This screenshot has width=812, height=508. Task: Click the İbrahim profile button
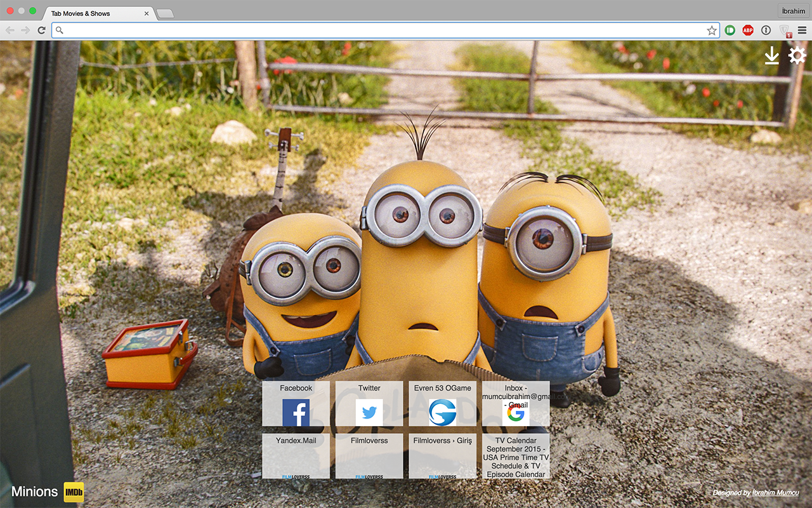[x=793, y=11]
